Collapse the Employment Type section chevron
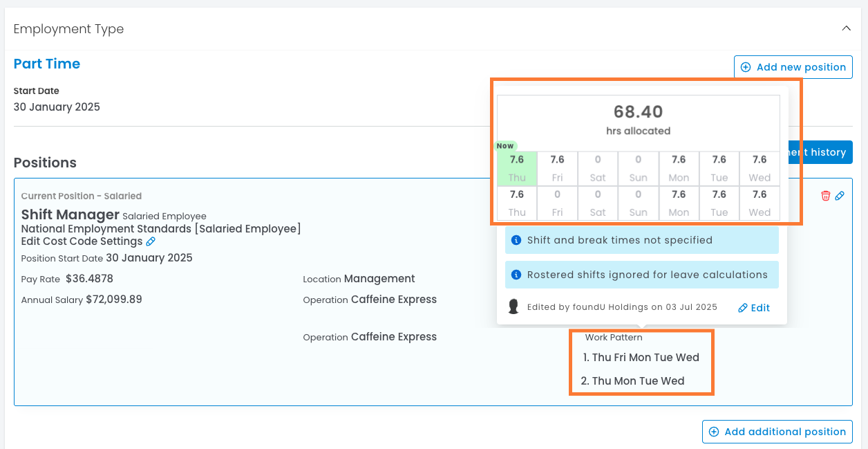The height and width of the screenshot is (449, 868). click(846, 28)
